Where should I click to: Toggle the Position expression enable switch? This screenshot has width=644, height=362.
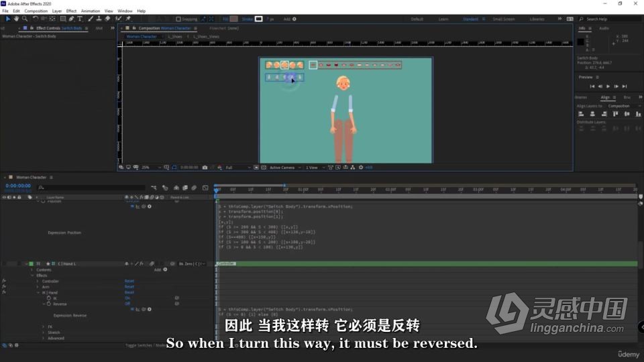(132, 206)
